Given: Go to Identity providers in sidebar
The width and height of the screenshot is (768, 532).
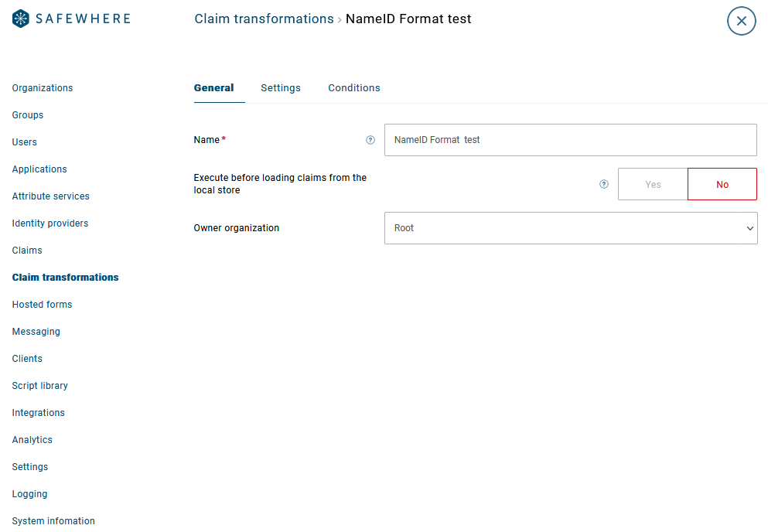Looking at the screenshot, I should tap(50, 223).
